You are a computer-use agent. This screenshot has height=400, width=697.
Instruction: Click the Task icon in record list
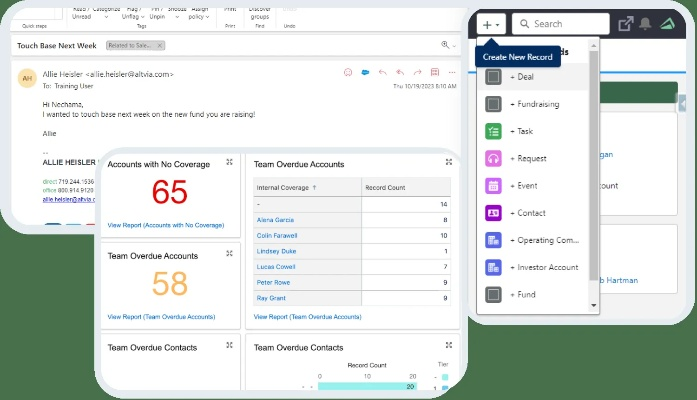tap(493, 131)
